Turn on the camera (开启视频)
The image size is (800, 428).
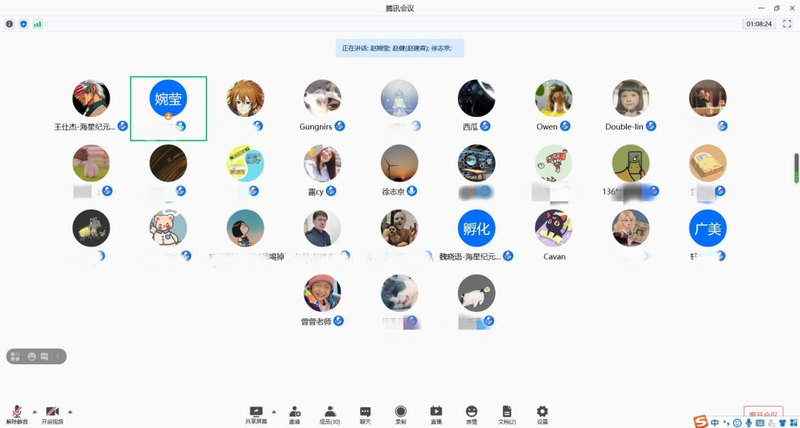pos(52,413)
